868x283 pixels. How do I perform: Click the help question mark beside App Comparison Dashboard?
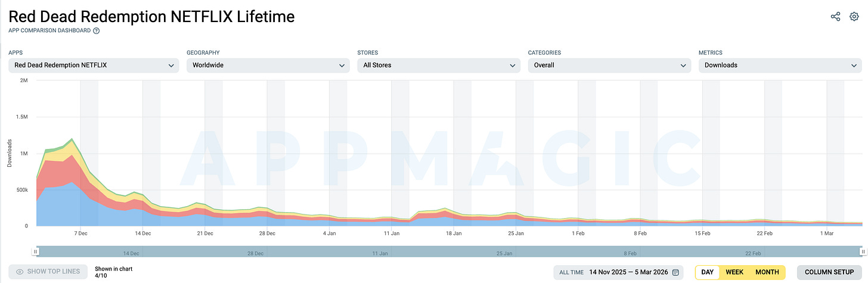coord(96,30)
